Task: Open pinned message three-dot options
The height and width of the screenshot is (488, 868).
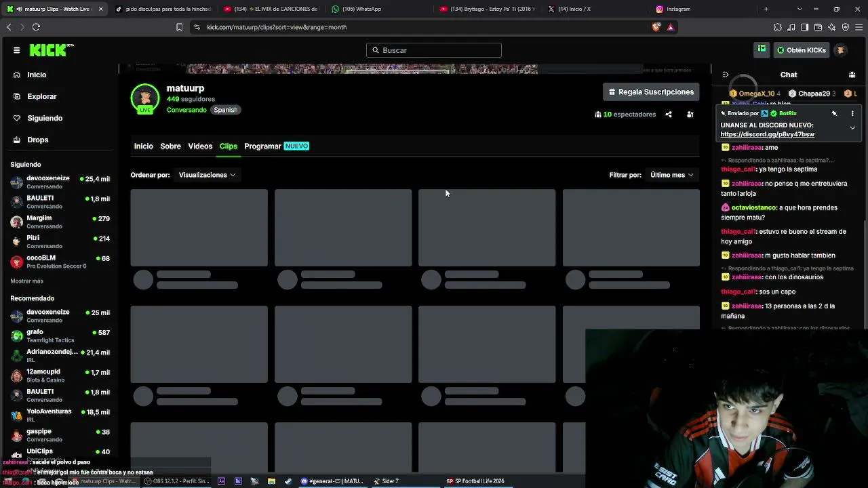Action: (852, 113)
